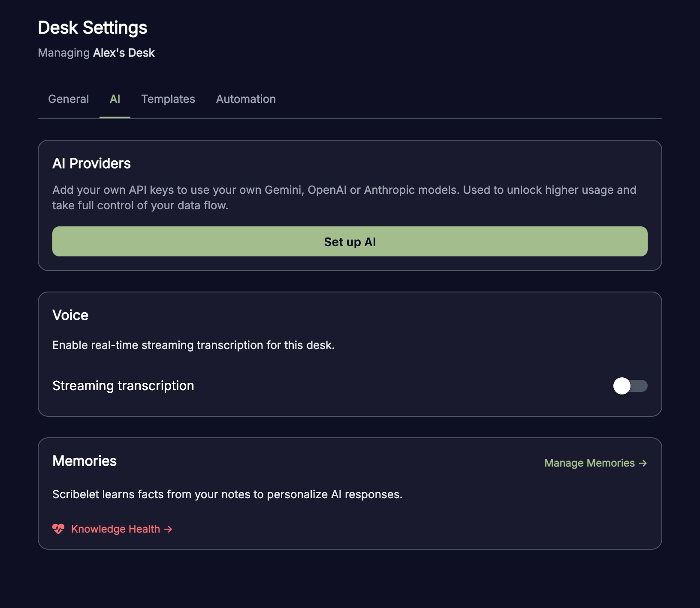Click the Set up AI button
The width and height of the screenshot is (700, 608).
tap(350, 241)
